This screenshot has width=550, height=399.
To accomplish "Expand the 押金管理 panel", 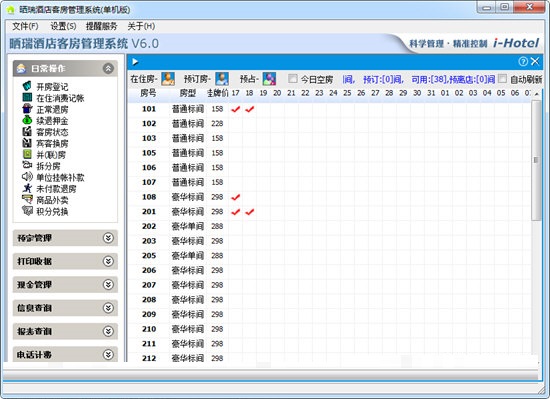I will pos(108,285).
